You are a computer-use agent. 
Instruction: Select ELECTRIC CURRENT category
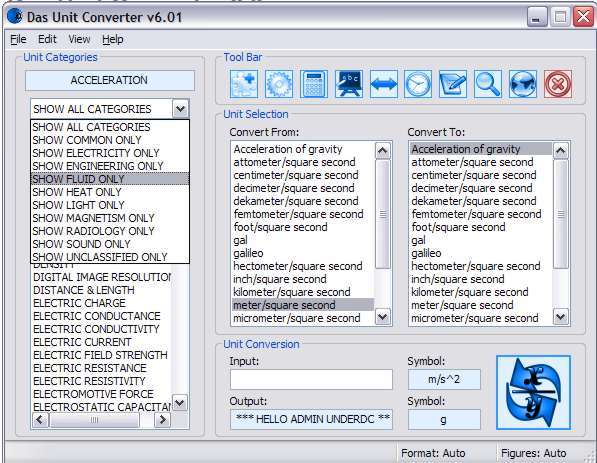coord(102,342)
